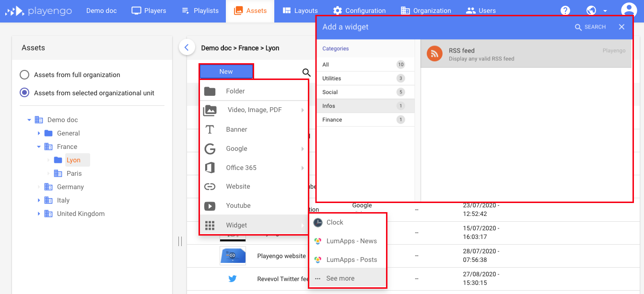
Task: Click the Youtube play icon
Action: click(x=210, y=206)
